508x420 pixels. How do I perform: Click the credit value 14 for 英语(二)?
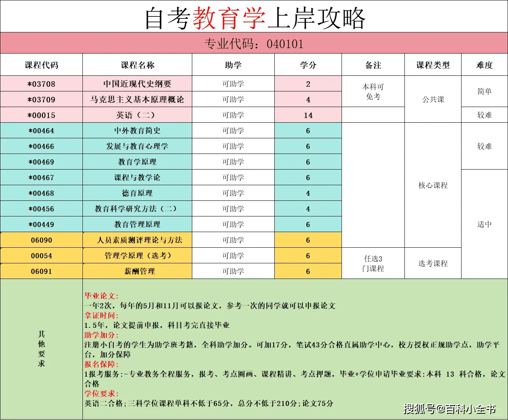point(308,115)
